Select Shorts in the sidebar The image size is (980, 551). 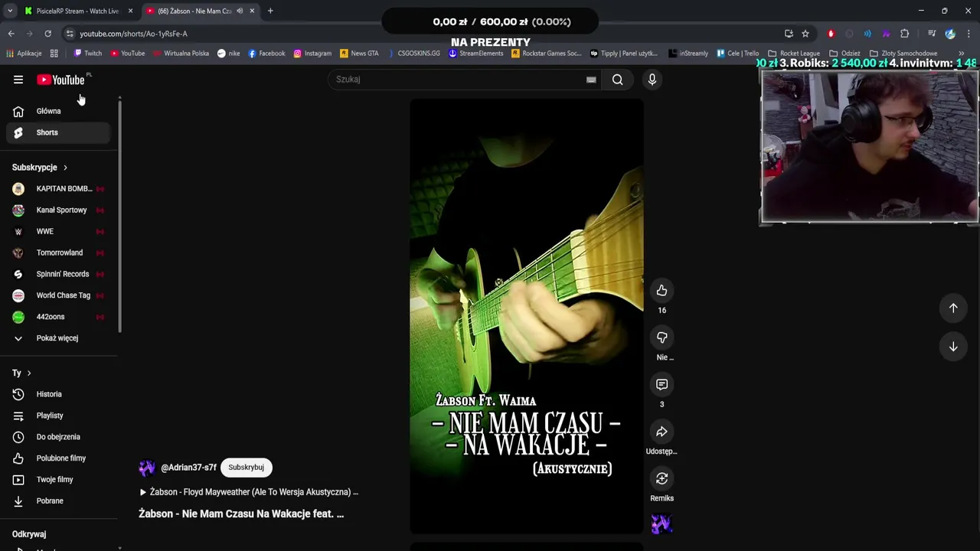pyautogui.click(x=59, y=132)
